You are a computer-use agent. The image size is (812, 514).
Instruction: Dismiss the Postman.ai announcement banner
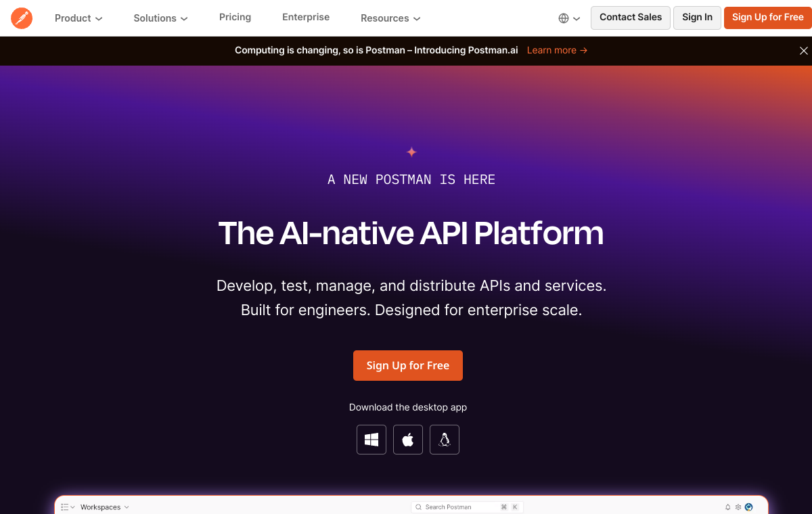804,51
